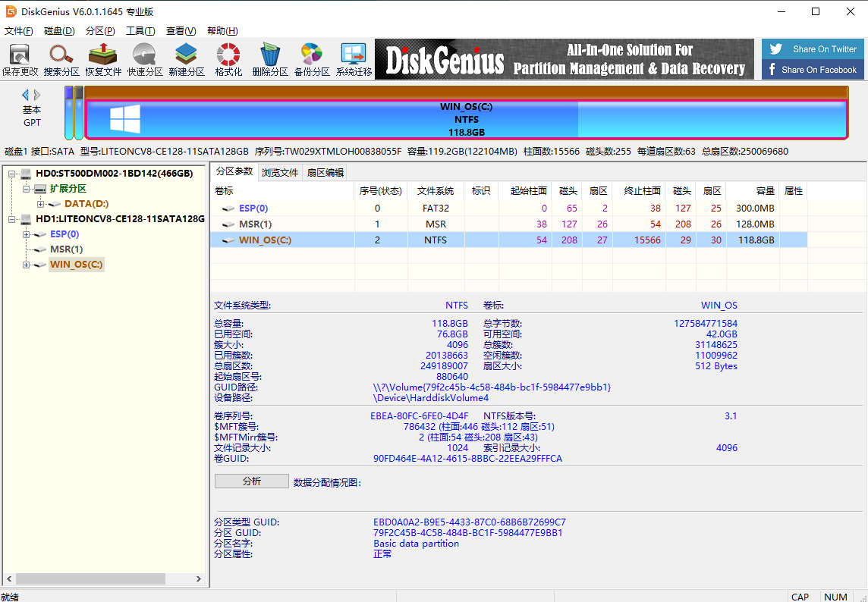Switch to the 扇区编辑 tab
868x602 pixels.
(325, 172)
